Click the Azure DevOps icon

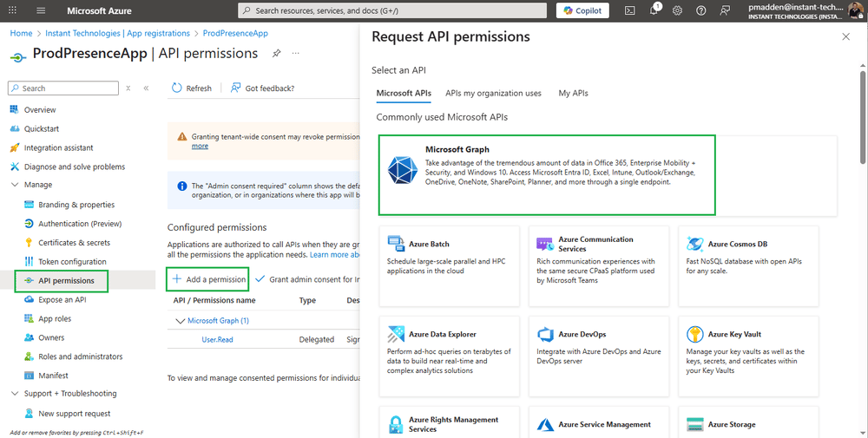[x=545, y=335]
